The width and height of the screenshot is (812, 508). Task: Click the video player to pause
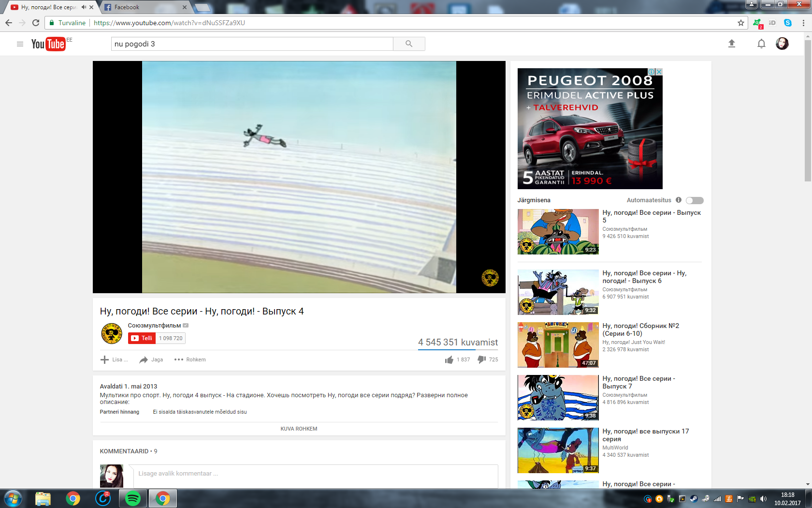coord(299,177)
